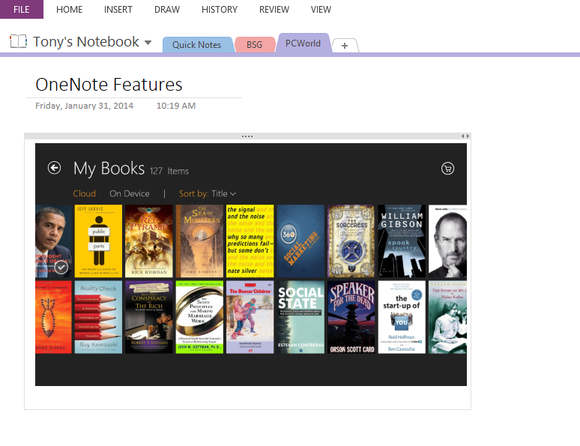Screen dimensions: 580x446
Task: Select the Cloud filter
Action: click(84, 193)
